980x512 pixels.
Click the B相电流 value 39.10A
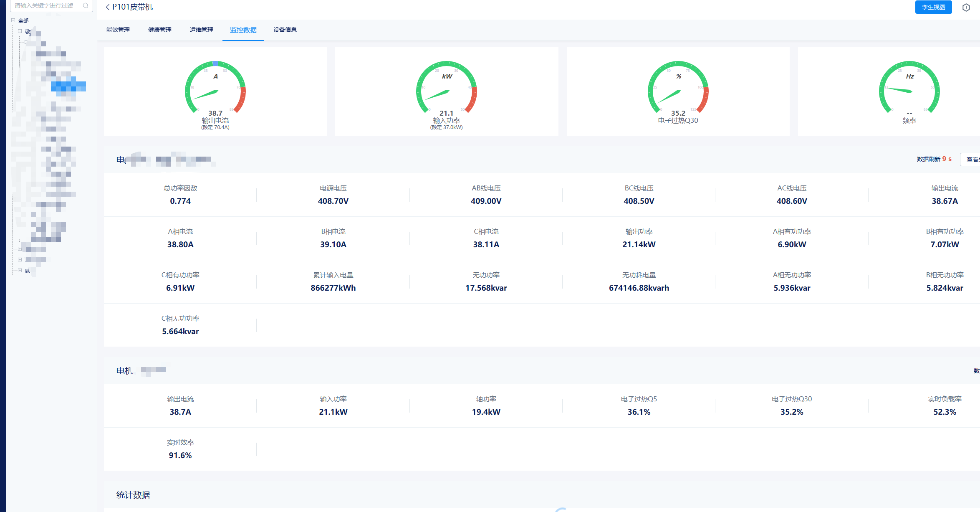pos(333,244)
